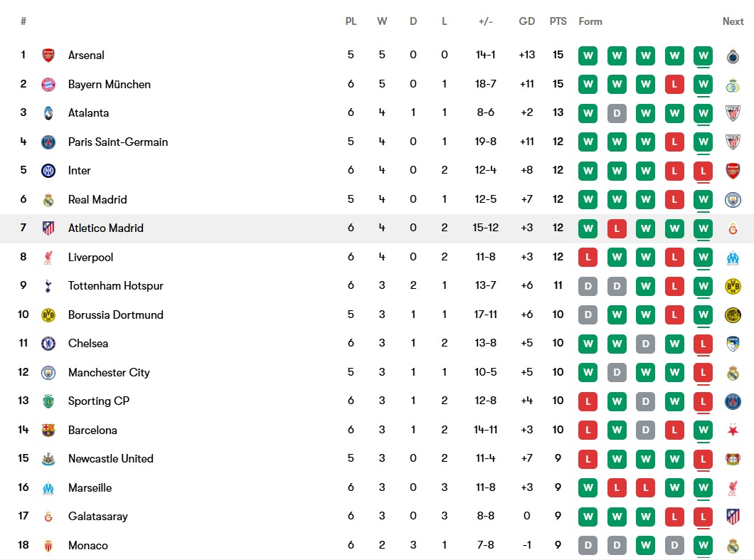
Task: Click Monaco's next opponent crest
Action: [733, 546]
